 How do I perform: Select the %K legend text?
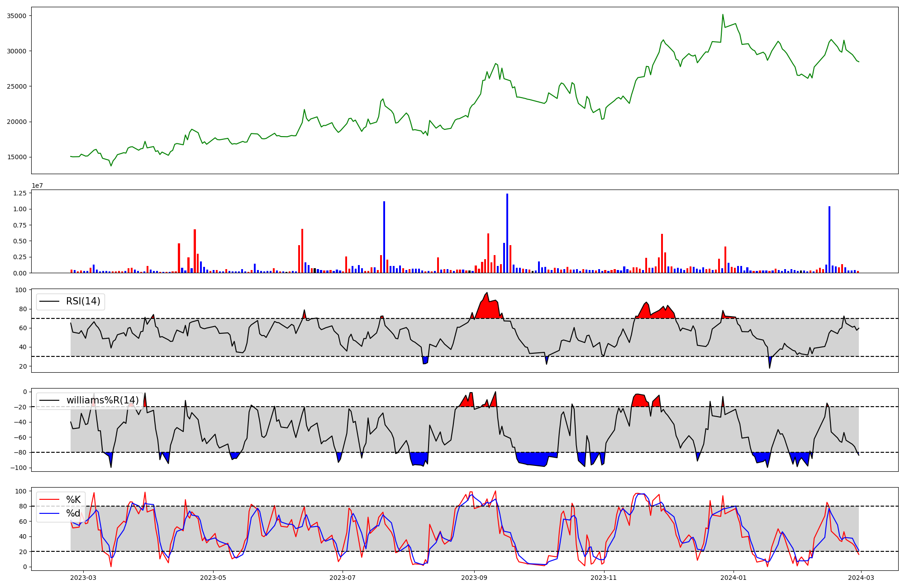pyautogui.click(x=73, y=500)
